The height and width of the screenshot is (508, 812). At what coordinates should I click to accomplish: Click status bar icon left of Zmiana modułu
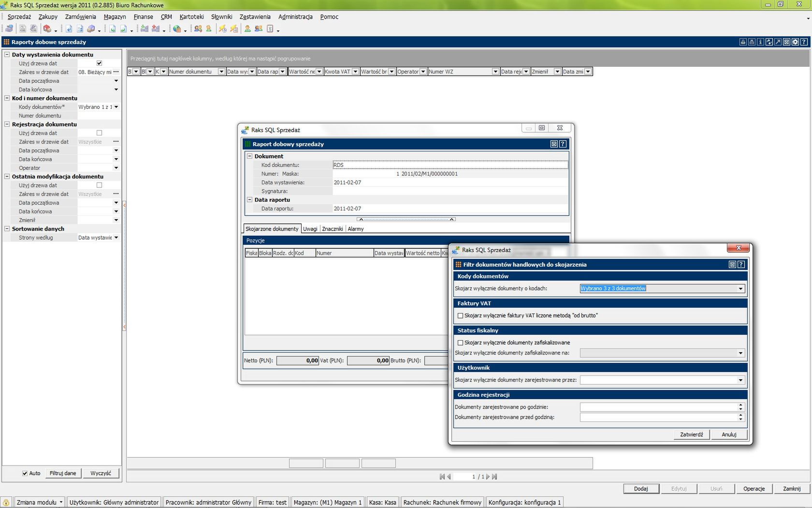click(x=6, y=503)
